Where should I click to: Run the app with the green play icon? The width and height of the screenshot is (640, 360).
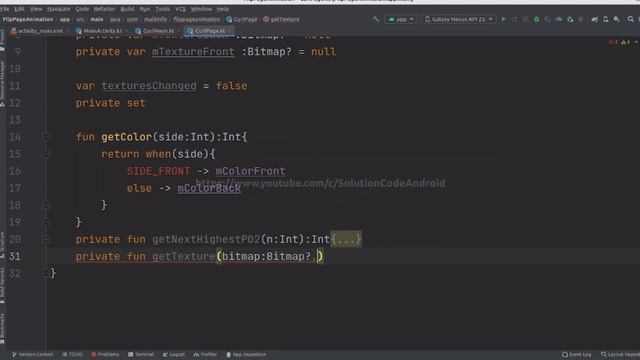tap(503, 19)
